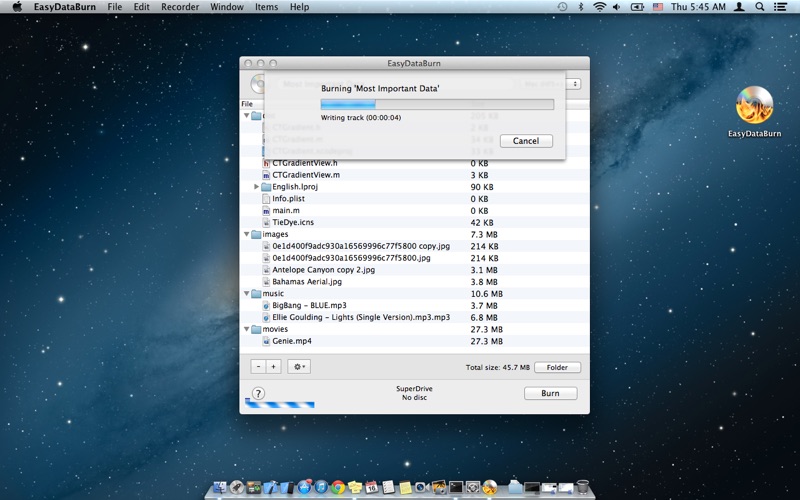Select Info.plist file row
The width and height of the screenshot is (800, 500).
(414, 198)
